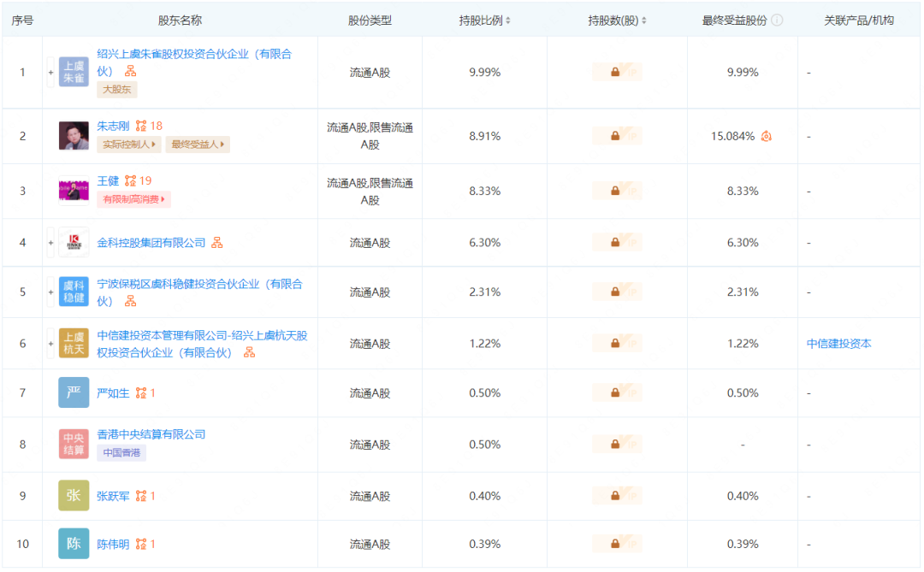Click the lock icon in 朱志刚 row
924x572 pixels.
pos(615,136)
